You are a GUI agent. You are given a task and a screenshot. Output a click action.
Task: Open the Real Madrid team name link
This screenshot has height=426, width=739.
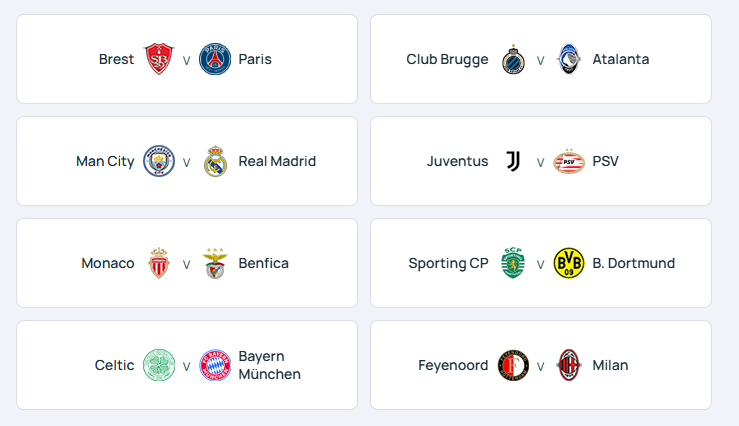coord(277,161)
